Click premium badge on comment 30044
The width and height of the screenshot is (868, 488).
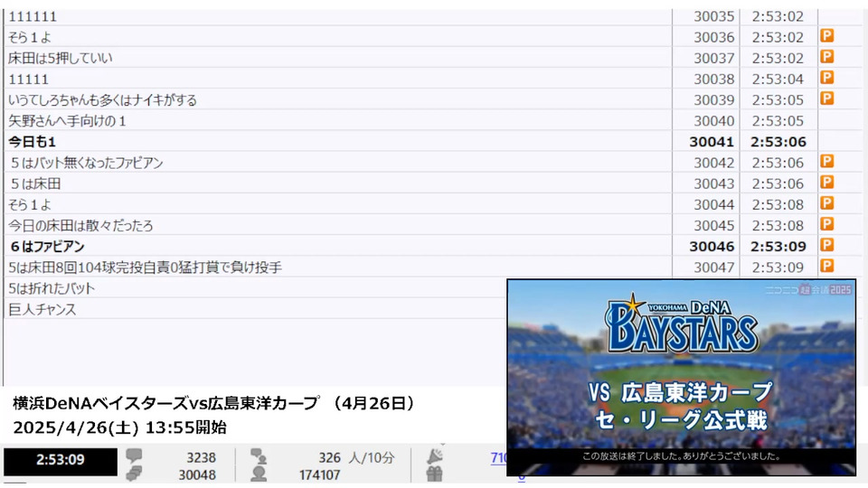(x=826, y=203)
